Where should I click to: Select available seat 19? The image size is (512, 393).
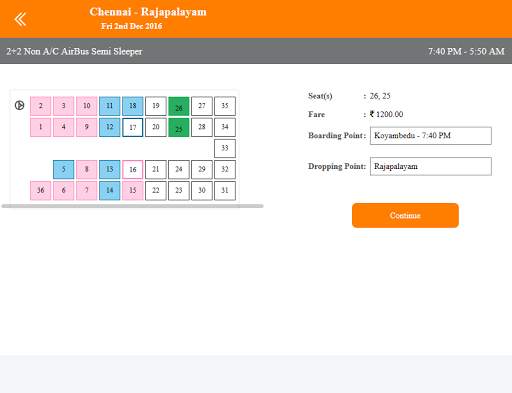[x=156, y=106]
